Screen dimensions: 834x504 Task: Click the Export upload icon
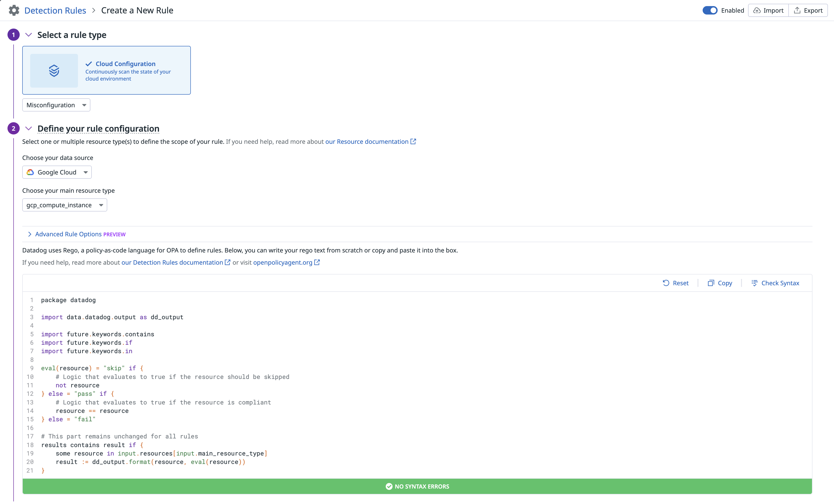(x=797, y=11)
